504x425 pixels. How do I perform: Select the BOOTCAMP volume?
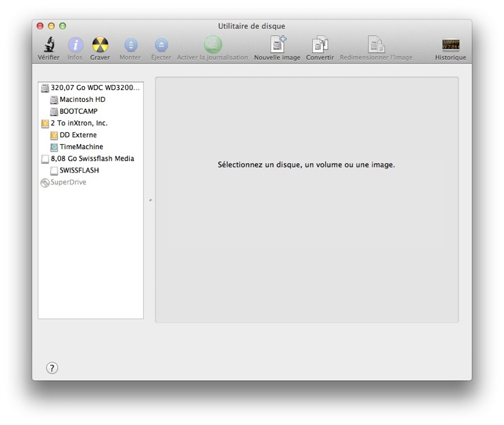[x=78, y=111]
